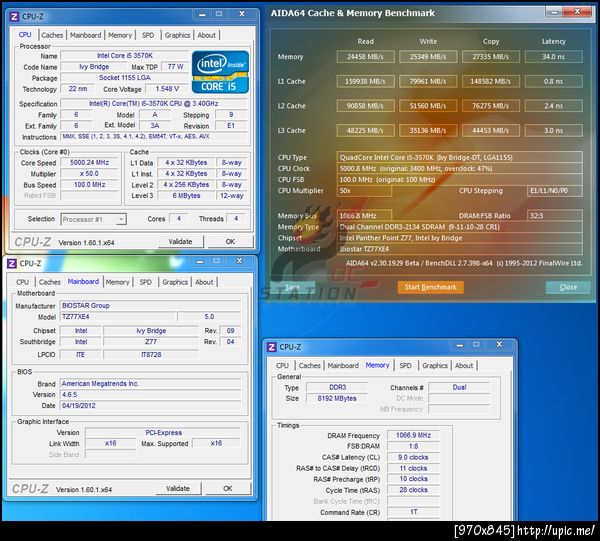Click the L2 Cache Read 90858 MB/s cell
This screenshot has width=600, height=541.
tap(365, 106)
